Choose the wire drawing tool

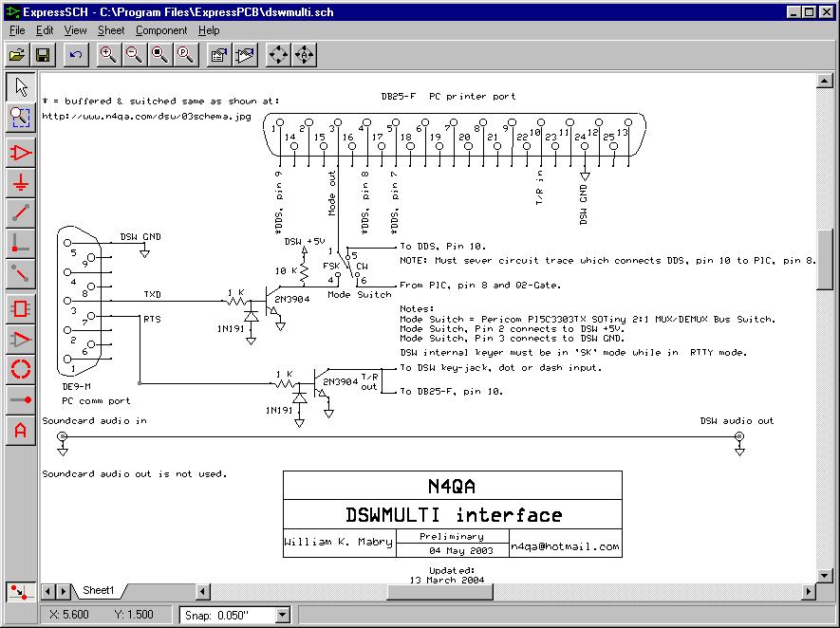(21, 212)
